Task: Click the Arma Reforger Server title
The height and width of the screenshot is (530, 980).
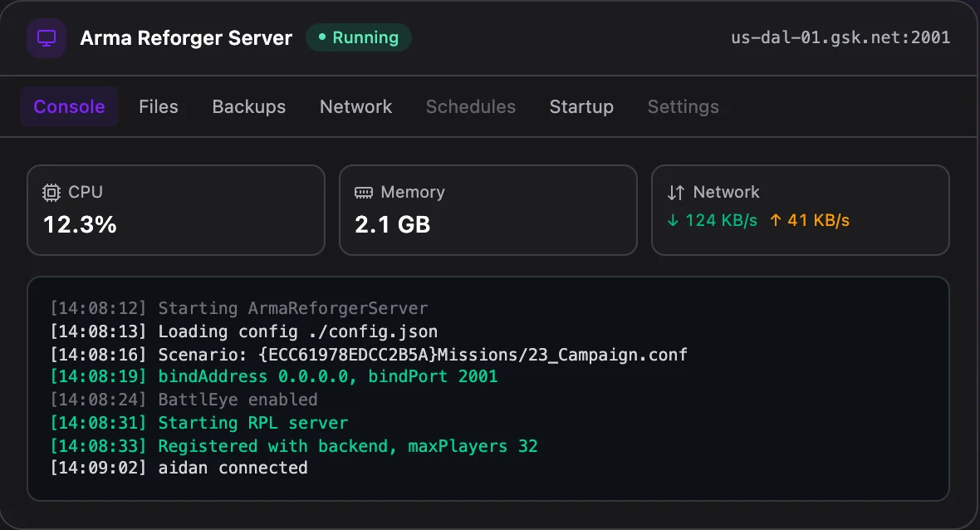Action: coord(186,38)
